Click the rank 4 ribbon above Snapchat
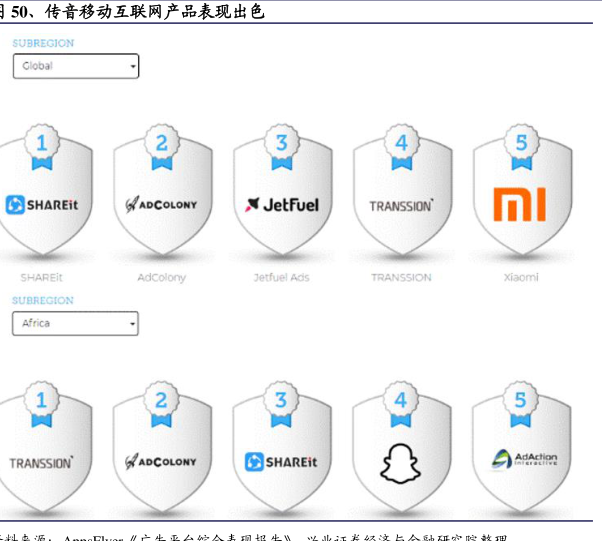The image size is (602, 541). tap(400, 402)
